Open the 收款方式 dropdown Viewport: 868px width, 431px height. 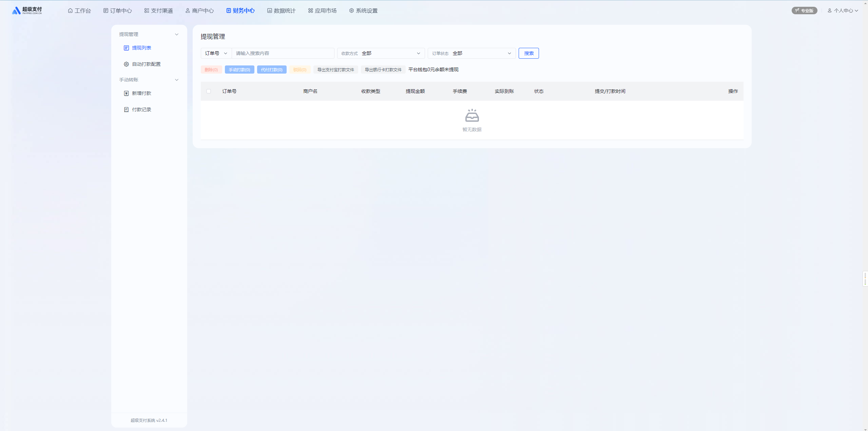coord(381,53)
